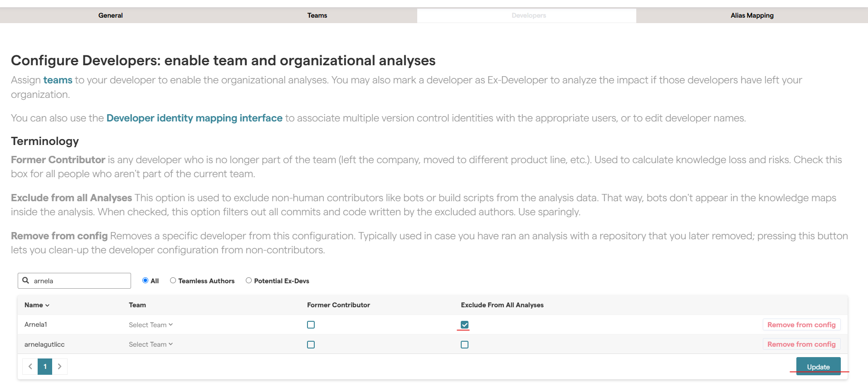
Task: Click the Terminology heading
Action: click(45, 141)
